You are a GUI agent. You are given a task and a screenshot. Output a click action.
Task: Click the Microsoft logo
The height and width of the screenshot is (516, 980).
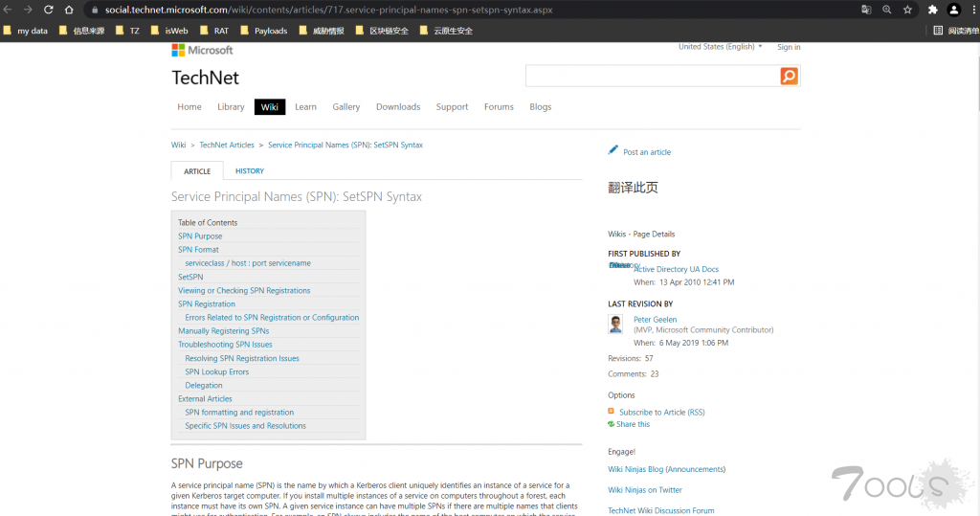(202, 50)
